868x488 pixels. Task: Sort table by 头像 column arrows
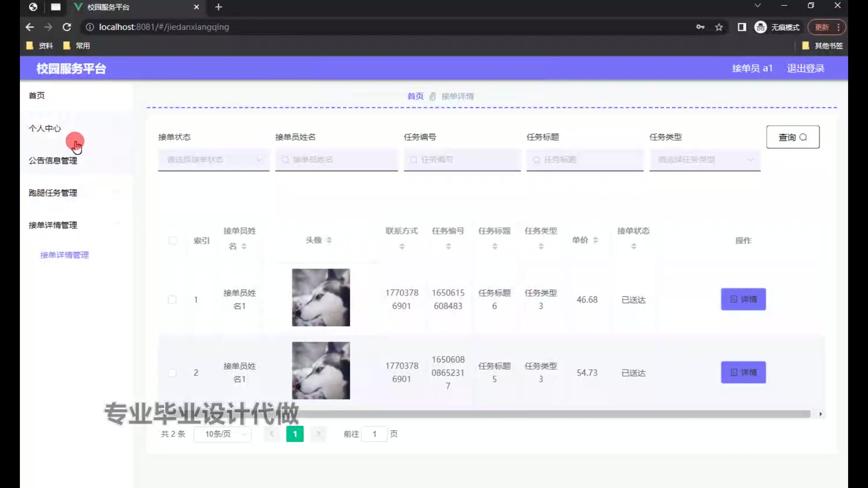[329, 240]
